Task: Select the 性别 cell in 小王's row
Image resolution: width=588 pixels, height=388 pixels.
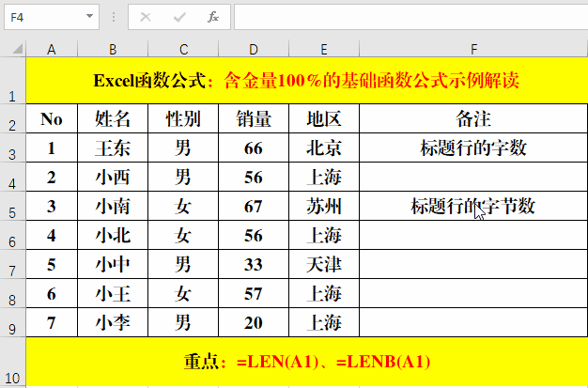Action: [x=183, y=293]
